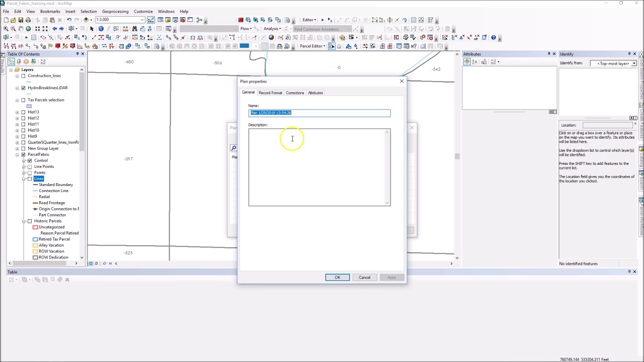Click the Tax Parcels selection color swatch
644x362 pixels.
click(x=29, y=106)
